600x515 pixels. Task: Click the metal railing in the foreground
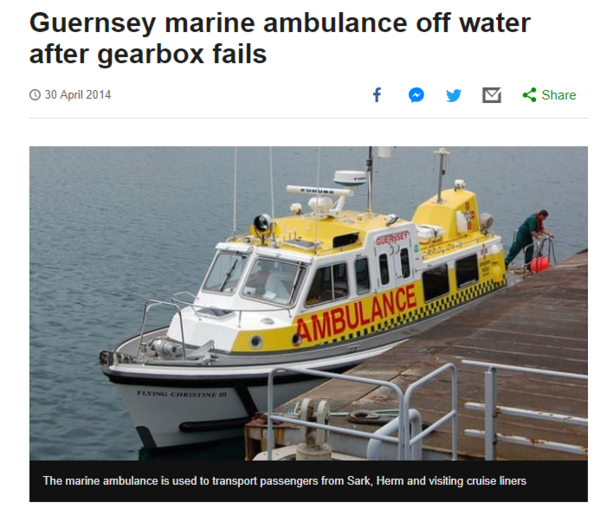[425, 411]
